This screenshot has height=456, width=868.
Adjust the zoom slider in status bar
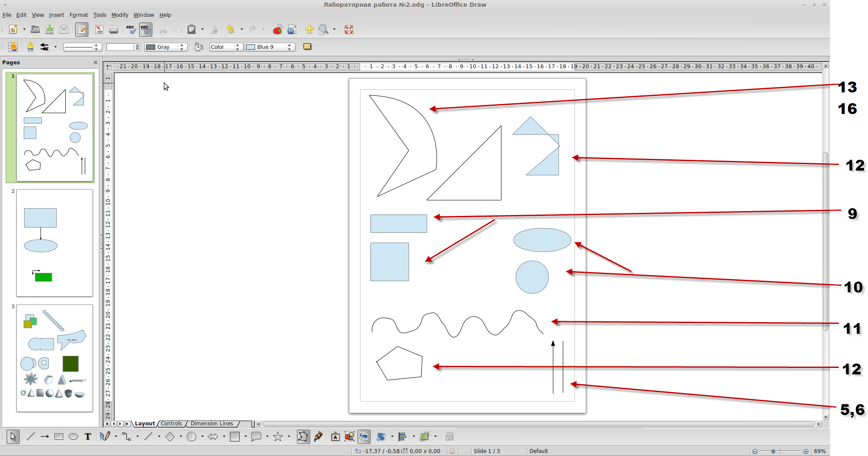(x=774, y=451)
